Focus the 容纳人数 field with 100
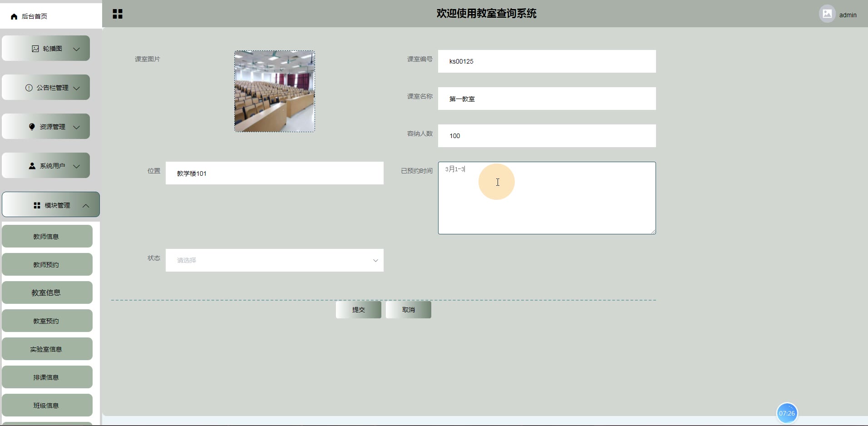This screenshot has height=426, width=868. coord(547,136)
